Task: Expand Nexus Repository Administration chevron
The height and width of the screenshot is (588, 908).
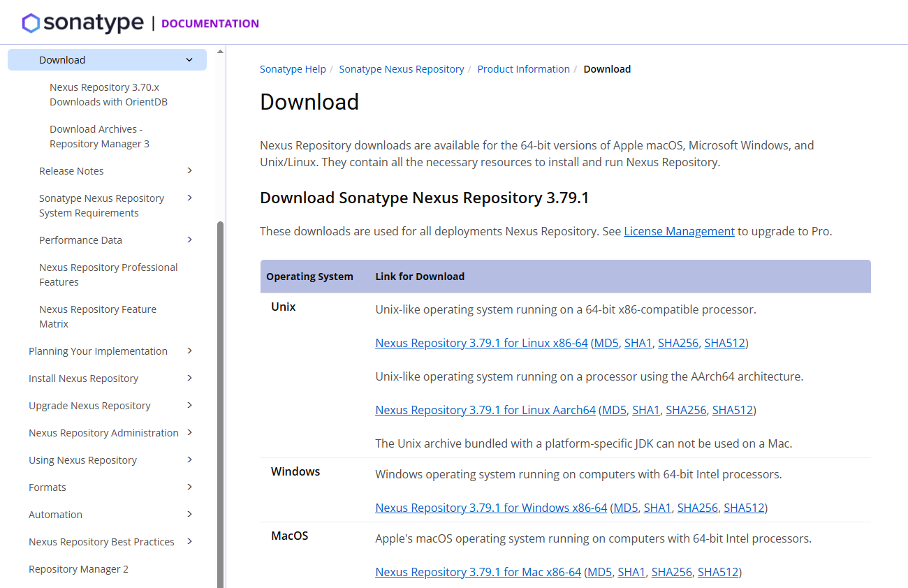Action: (x=189, y=433)
